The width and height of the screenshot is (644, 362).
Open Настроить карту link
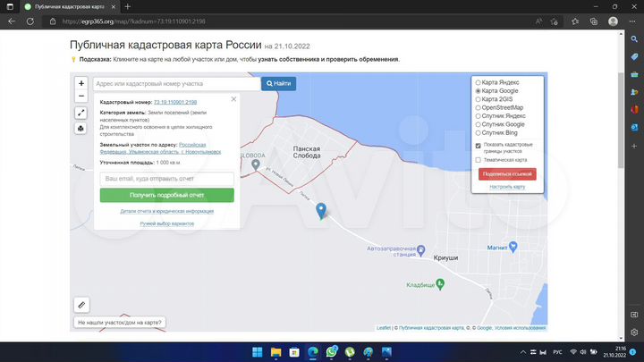pyautogui.click(x=507, y=187)
